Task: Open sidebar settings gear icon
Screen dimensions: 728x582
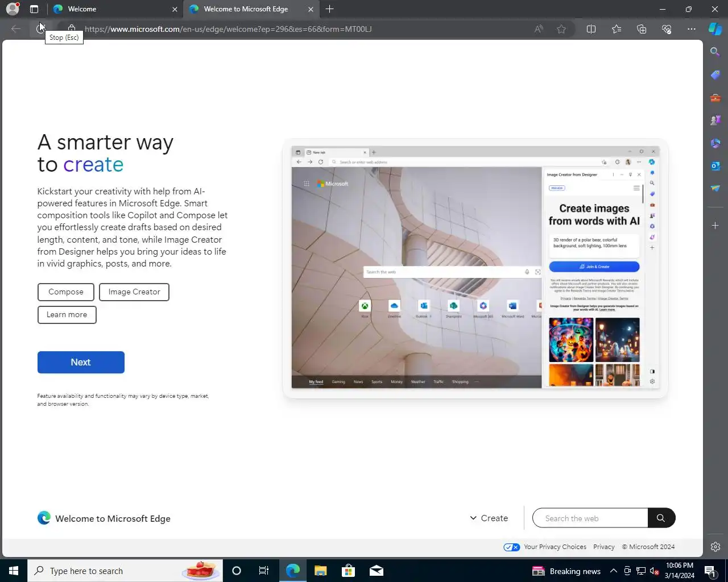Action: [x=715, y=547]
